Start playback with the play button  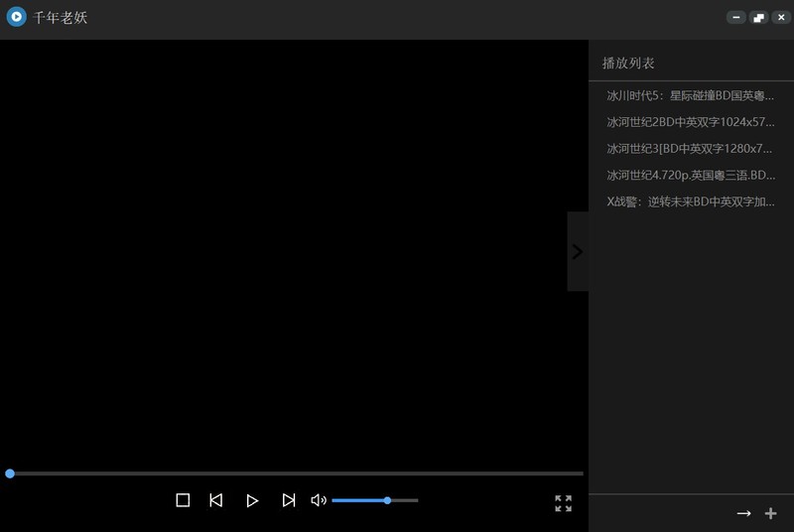tap(252, 500)
